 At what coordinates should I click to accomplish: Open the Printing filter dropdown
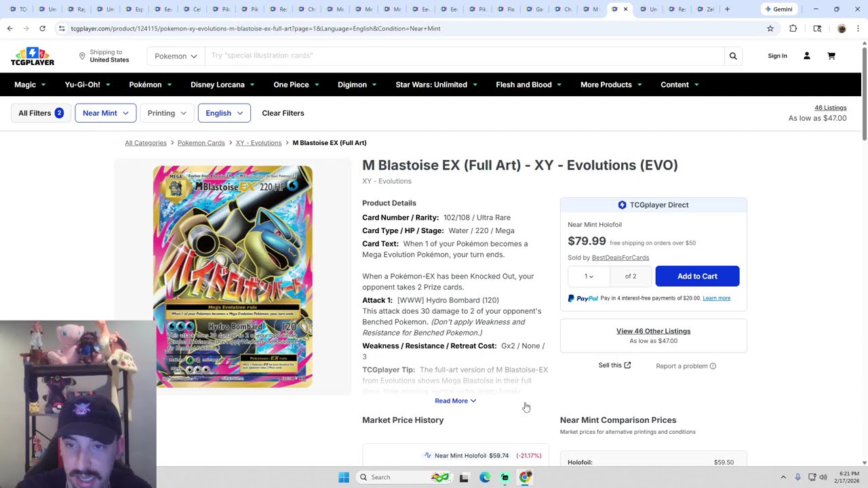(167, 113)
